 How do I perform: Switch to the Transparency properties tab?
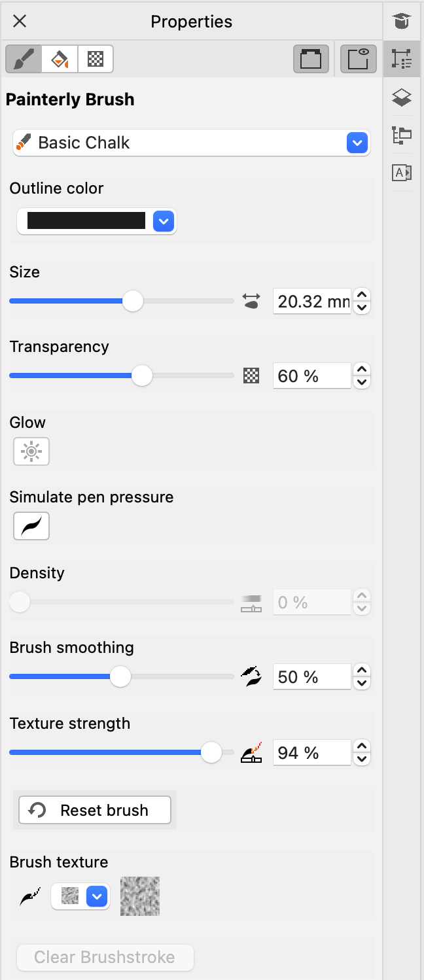[x=96, y=59]
